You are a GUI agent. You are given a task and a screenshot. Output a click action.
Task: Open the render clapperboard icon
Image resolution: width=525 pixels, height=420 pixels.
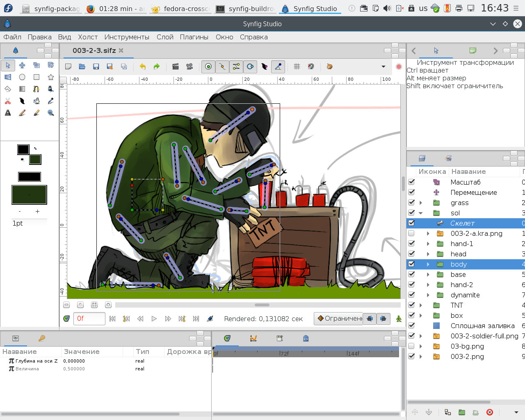pyautogui.click(x=176, y=66)
